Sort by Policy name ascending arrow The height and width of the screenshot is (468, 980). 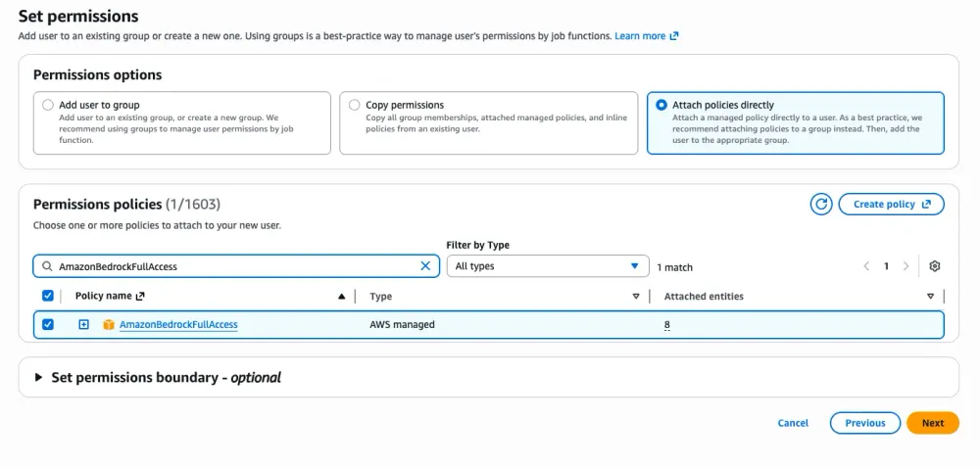pos(341,296)
